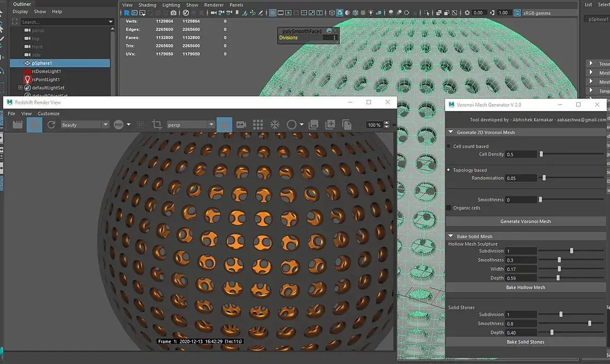
Task: Click the copy snapshot icon in render view
Action: (347, 124)
